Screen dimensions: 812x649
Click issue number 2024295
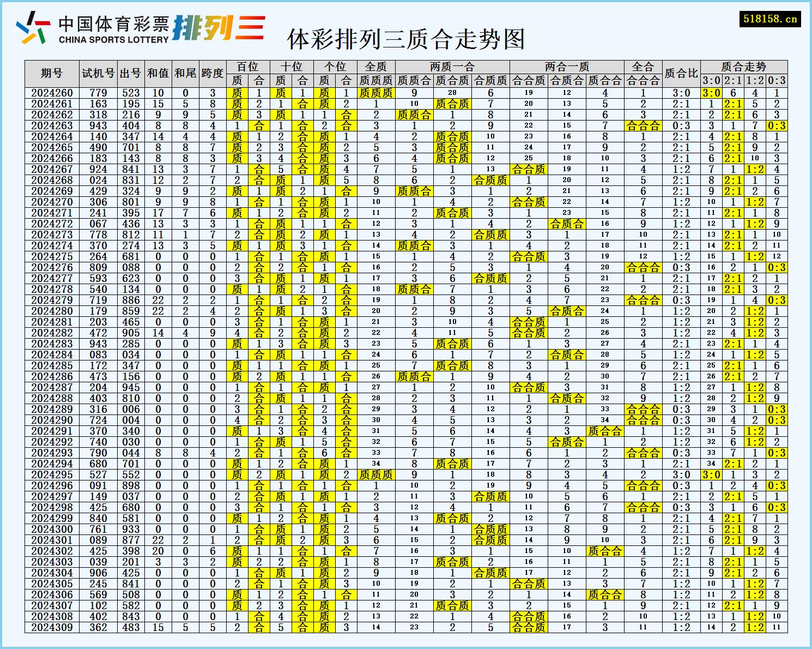52,474
